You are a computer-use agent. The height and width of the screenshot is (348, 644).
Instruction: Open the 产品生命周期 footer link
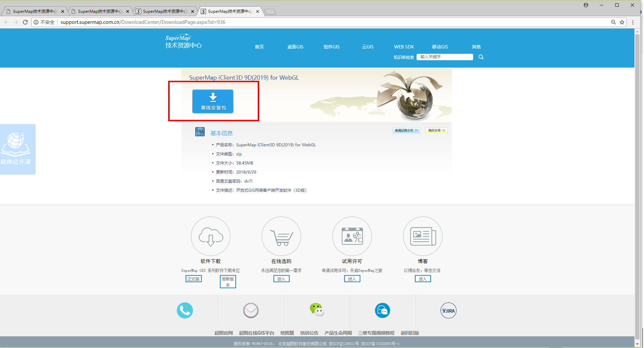point(338,333)
